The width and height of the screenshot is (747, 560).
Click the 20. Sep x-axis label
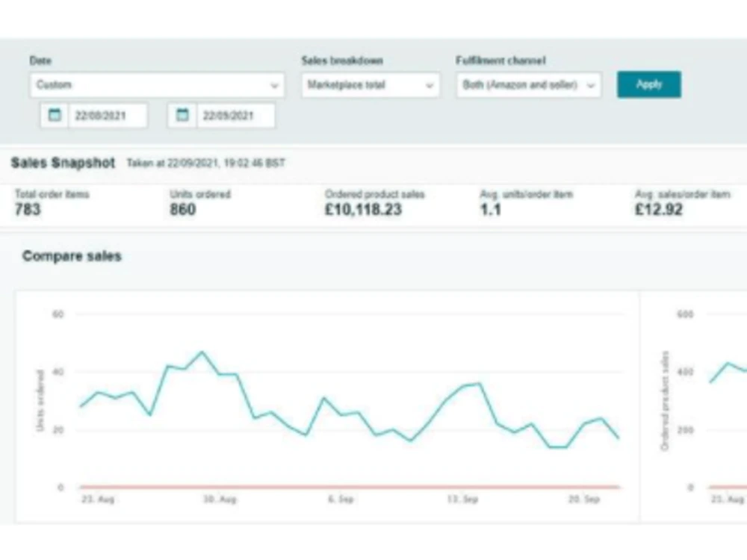point(583,499)
